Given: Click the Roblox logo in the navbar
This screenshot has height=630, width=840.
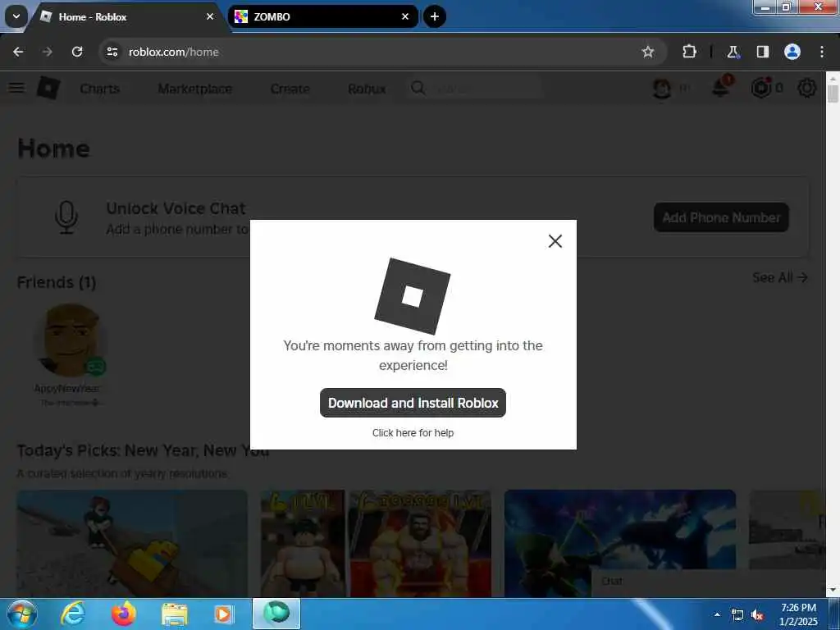Looking at the screenshot, I should (x=48, y=88).
